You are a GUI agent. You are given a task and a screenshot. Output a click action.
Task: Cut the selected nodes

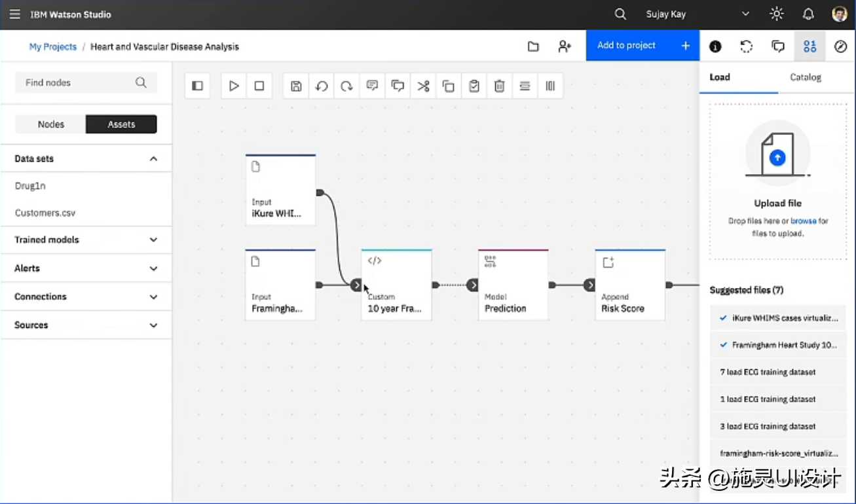point(423,86)
